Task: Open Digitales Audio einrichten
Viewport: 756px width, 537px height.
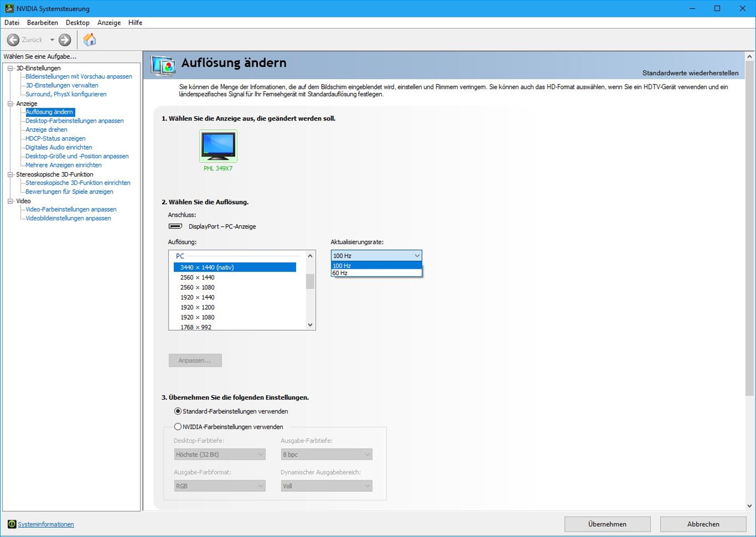Action: point(59,148)
